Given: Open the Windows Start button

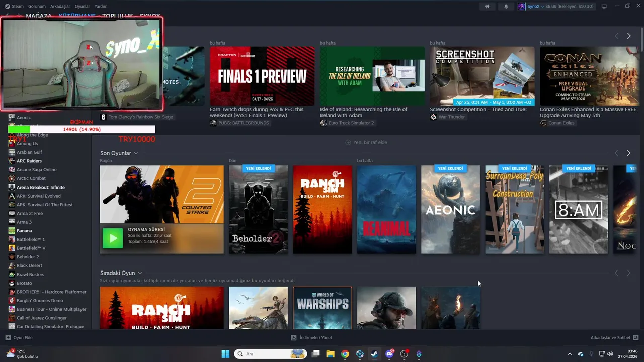Looking at the screenshot, I should [225, 354].
